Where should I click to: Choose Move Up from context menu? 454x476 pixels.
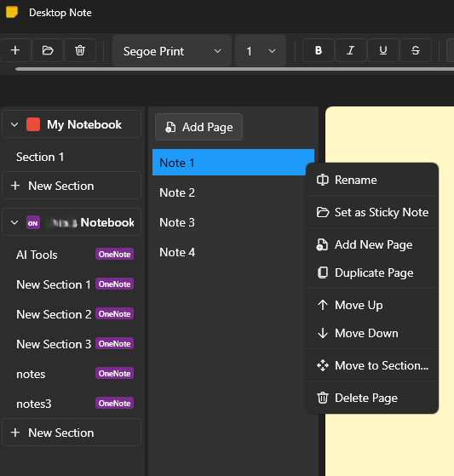[x=372, y=305]
